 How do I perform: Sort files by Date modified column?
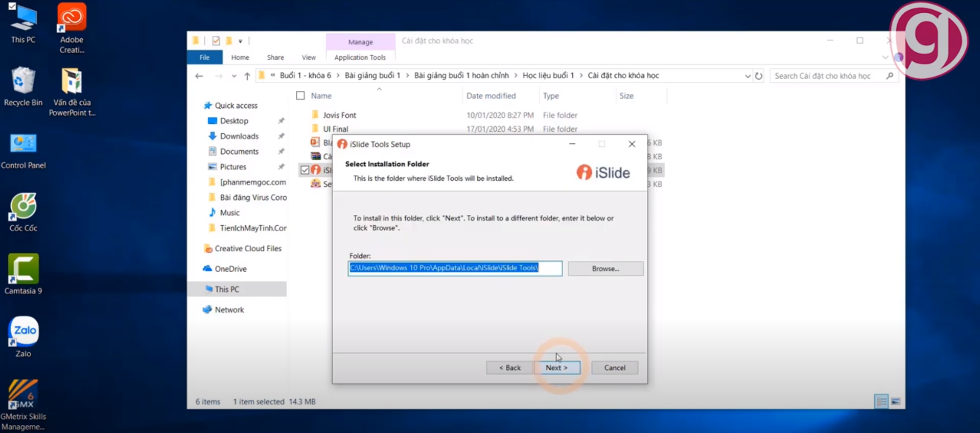491,95
